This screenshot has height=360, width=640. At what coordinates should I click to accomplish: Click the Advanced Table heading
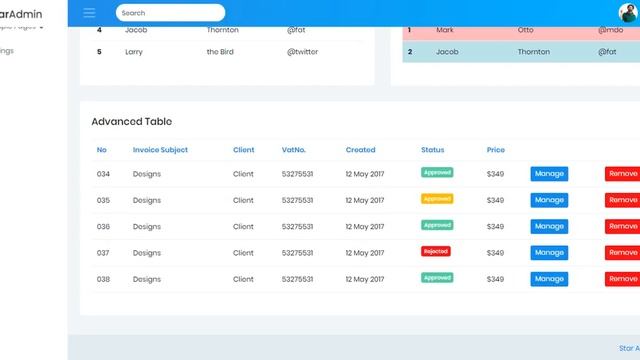point(131,122)
